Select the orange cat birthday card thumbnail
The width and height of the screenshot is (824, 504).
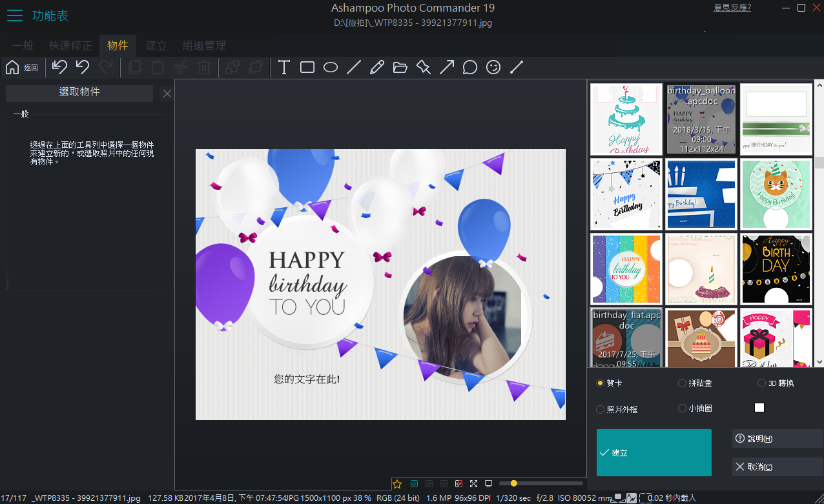[x=776, y=194]
